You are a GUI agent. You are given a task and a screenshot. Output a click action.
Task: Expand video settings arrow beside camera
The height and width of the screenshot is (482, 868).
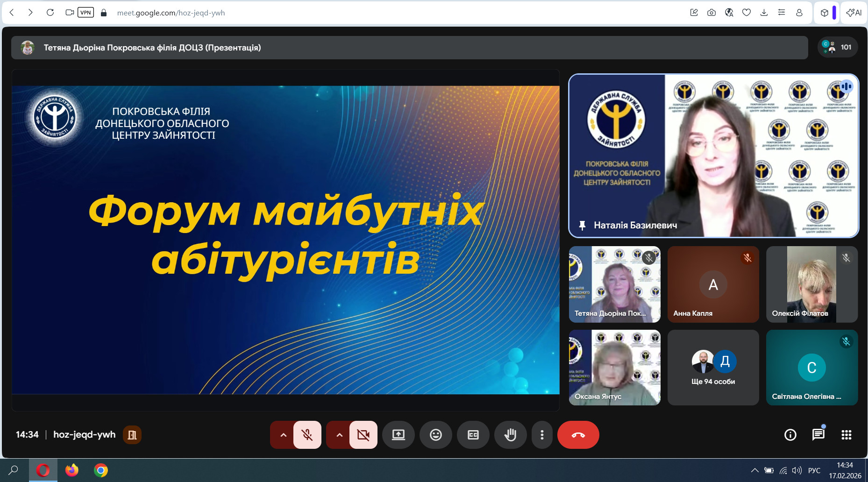(339, 435)
